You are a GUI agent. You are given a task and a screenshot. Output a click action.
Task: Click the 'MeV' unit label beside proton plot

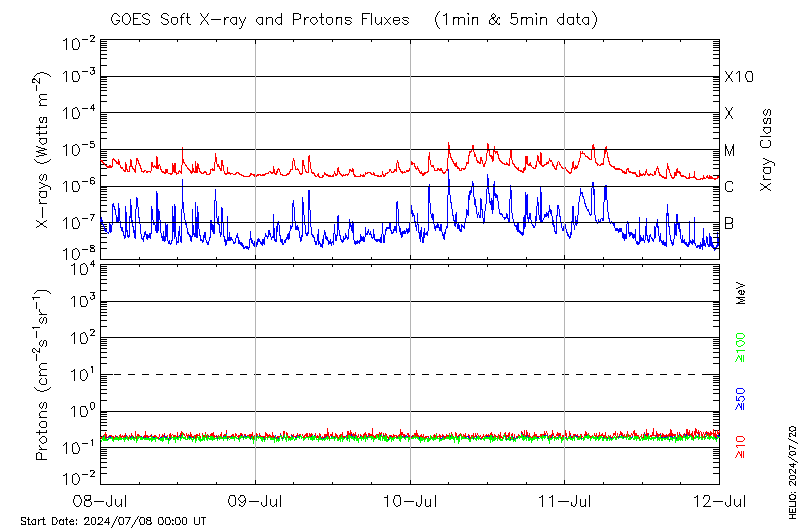(x=741, y=293)
